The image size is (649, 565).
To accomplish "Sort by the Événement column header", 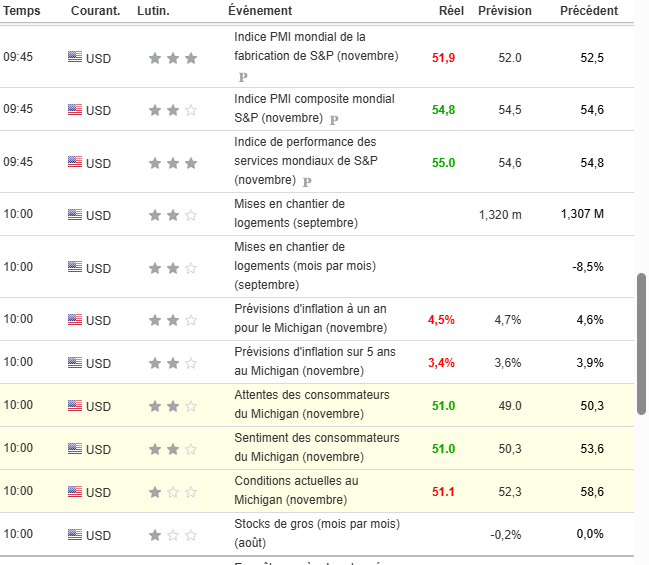I will click(x=260, y=11).
